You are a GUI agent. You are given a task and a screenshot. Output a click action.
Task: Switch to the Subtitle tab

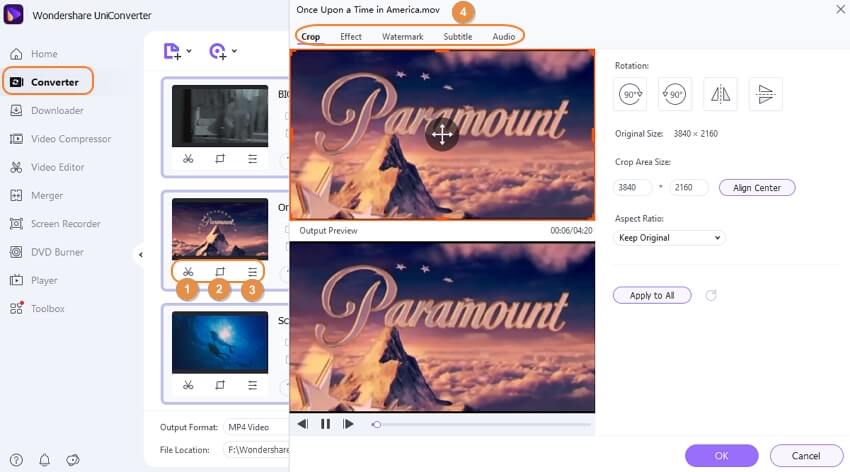point(458,36)
